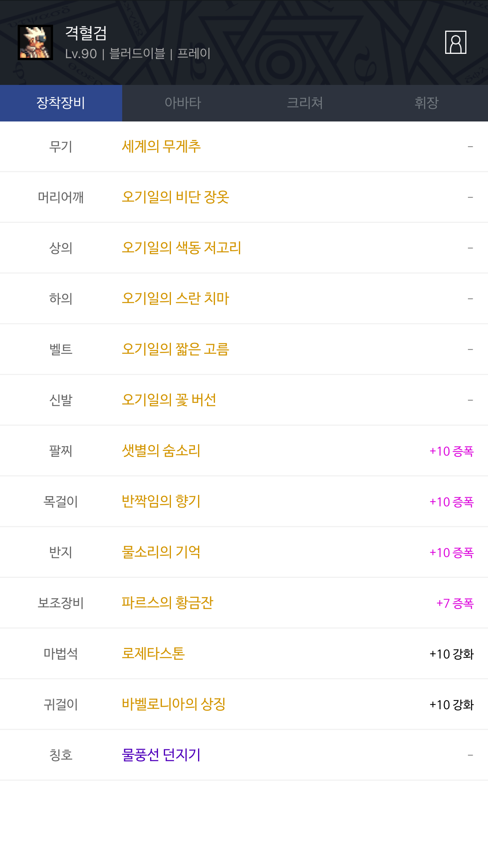Screen dimensions: 488x868
Task: Open top item 오기일의 색동 저고리
Action: (x=181, y=248)
